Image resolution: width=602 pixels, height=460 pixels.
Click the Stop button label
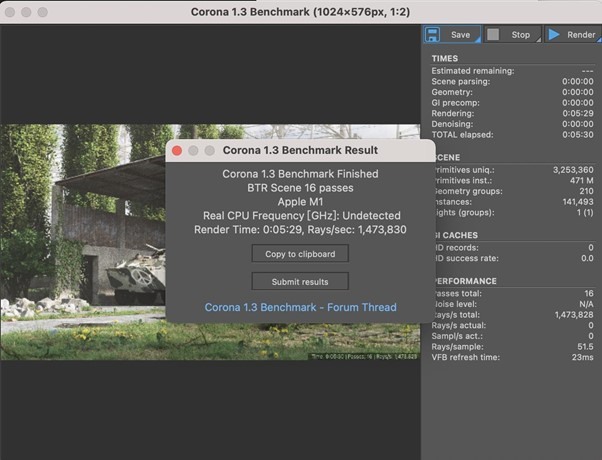pos(521,35)
